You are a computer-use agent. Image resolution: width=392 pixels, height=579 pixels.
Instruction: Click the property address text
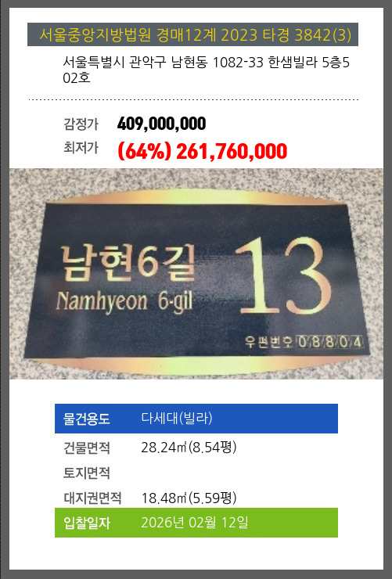[206, 70]
